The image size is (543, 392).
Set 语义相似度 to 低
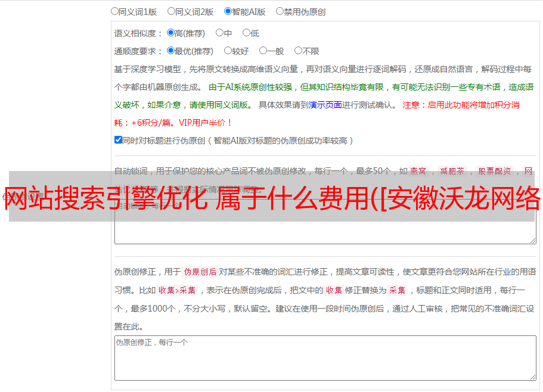point(246,33)
